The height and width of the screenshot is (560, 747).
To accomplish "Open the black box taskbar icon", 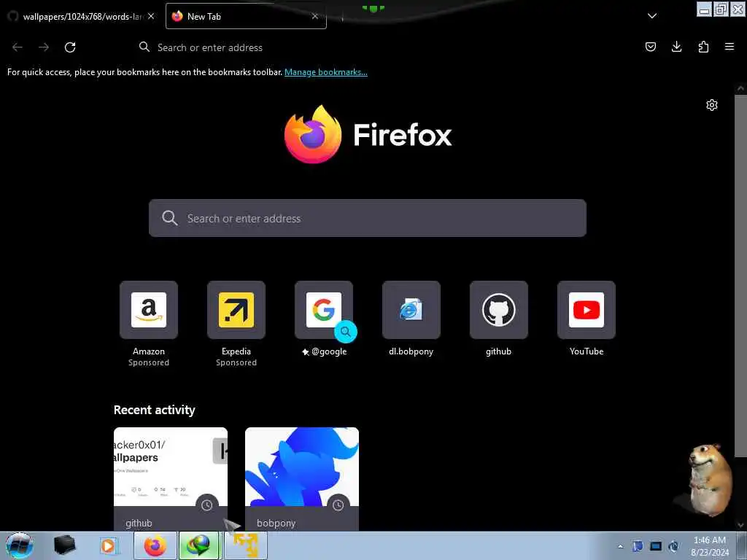I will (x=64, y=545).
